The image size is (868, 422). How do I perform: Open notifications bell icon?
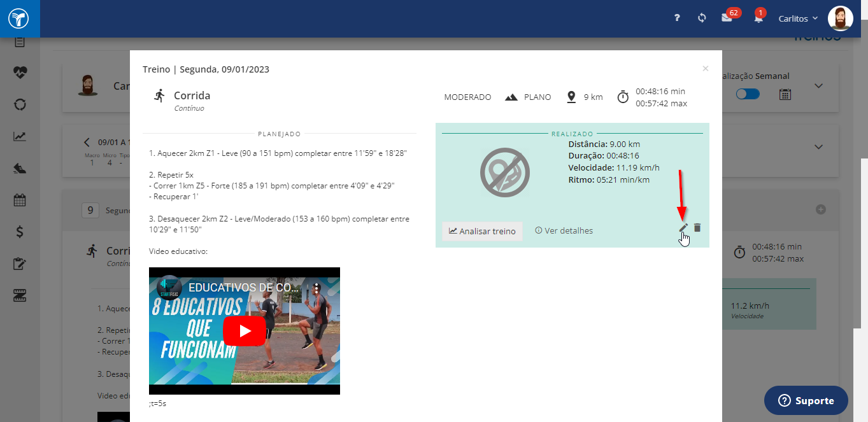[x=758, y=18]
